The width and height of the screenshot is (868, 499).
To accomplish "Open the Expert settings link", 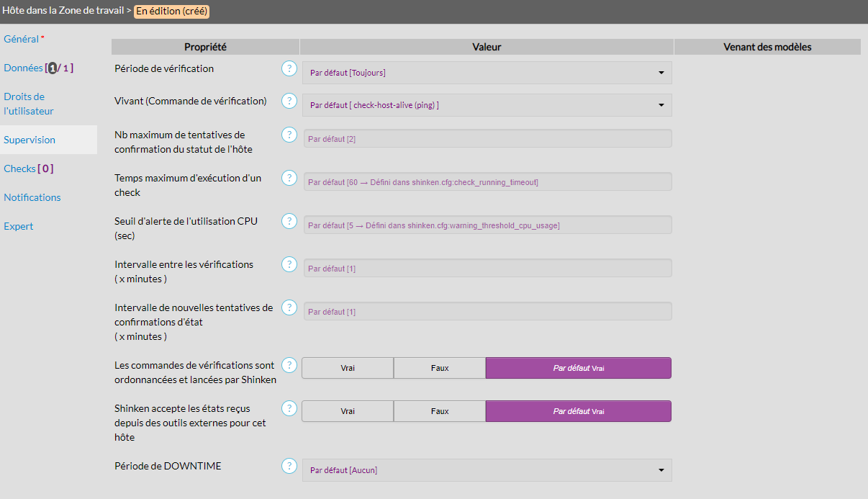I will (x=19, y=226).
